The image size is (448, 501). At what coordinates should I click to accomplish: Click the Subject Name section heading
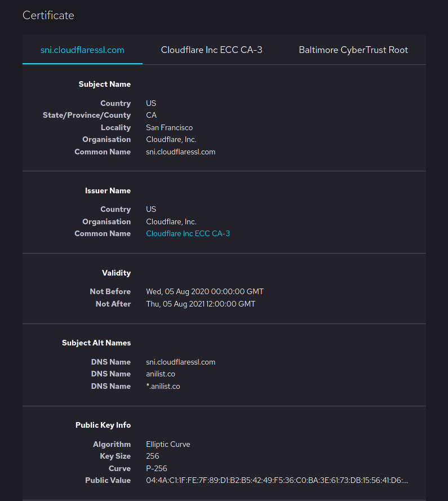(105, 84)
